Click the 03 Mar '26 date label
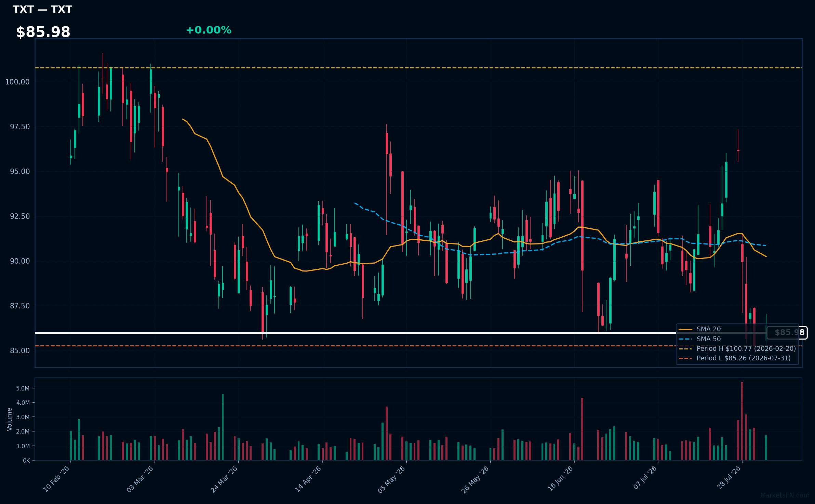The width and height of the screenshot is (815, 504). pyautogui.click(x=140, y=479)
